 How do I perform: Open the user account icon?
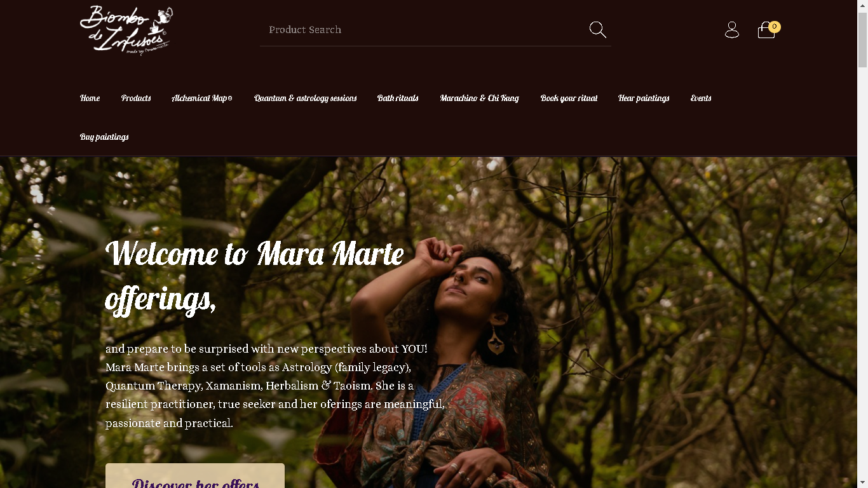pyautogui.click(x=732, y=30)
